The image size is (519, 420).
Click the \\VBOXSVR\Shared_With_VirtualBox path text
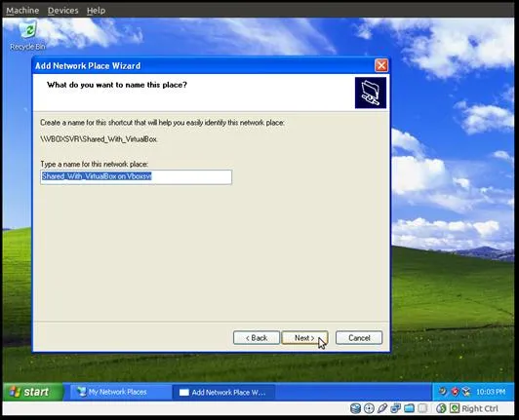point(99,139)
